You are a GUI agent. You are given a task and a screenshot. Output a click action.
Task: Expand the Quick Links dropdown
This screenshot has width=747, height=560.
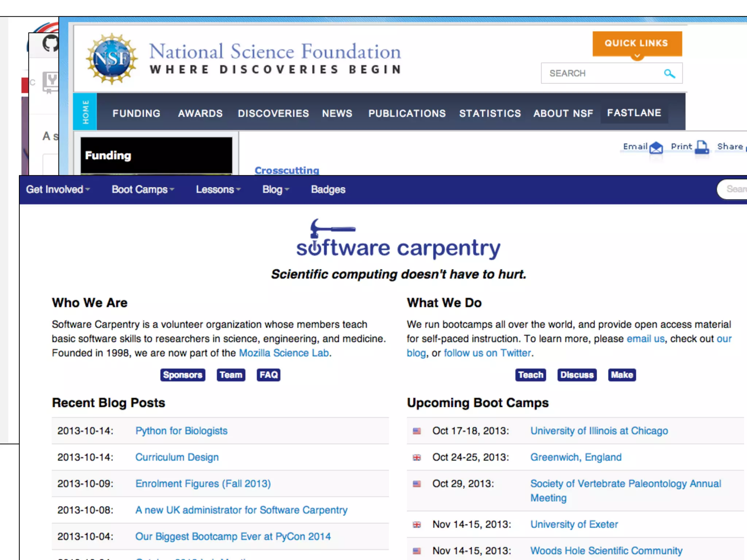pos(637,44)
